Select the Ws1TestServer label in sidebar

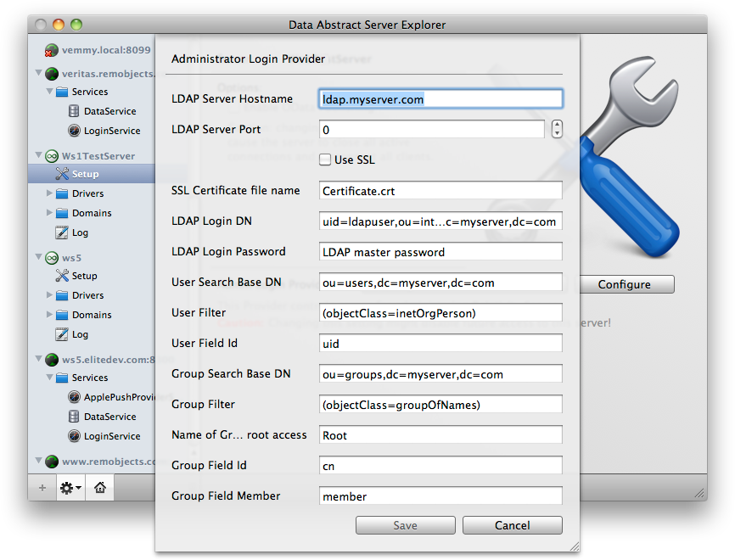tap(98, 156)
